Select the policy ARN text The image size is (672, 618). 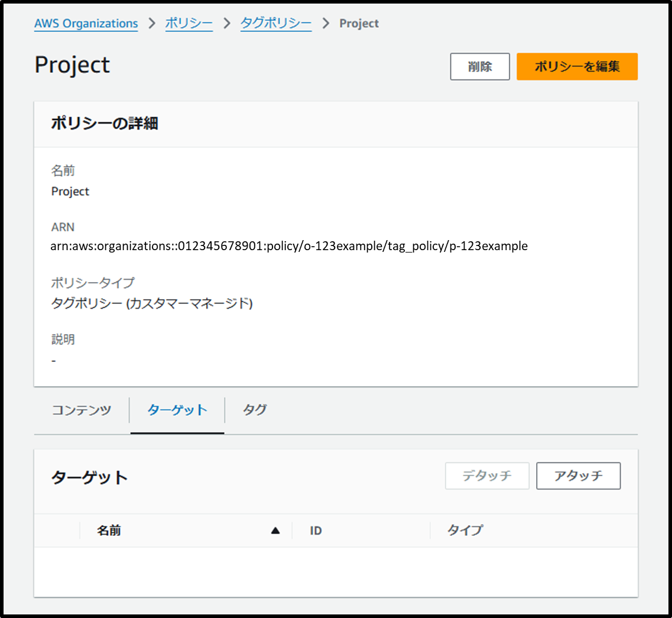coord(289,246)
